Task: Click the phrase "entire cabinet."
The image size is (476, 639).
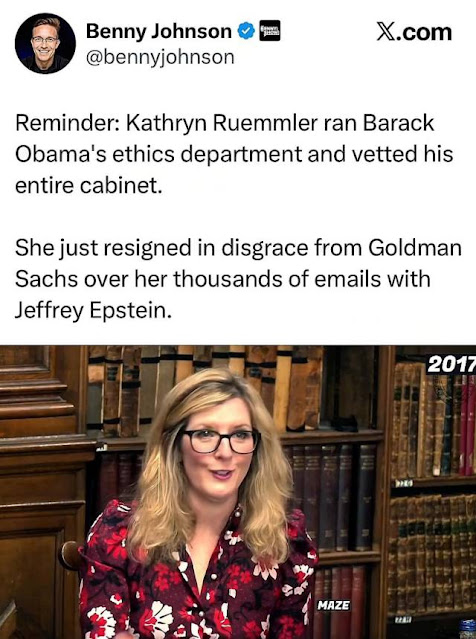Action: [89, 185]
